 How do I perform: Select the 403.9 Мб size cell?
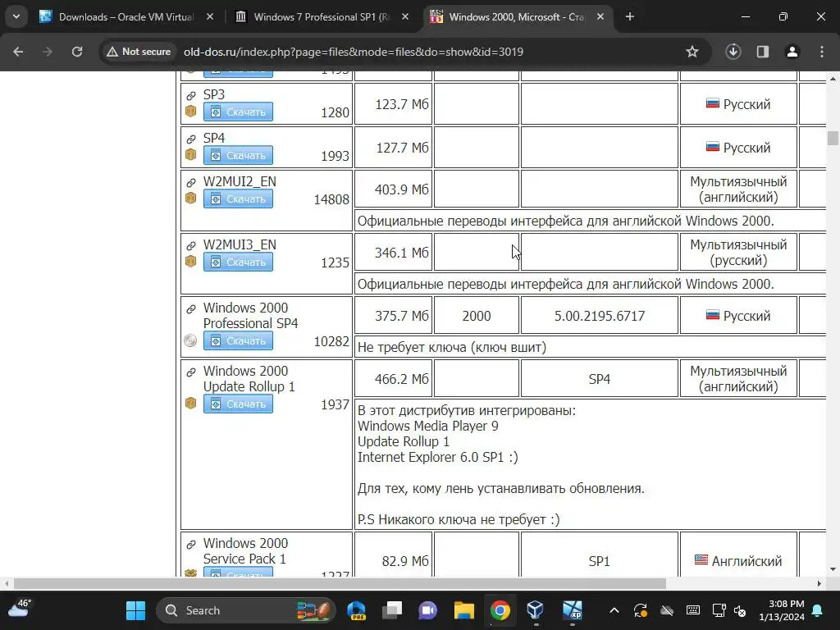393,189
